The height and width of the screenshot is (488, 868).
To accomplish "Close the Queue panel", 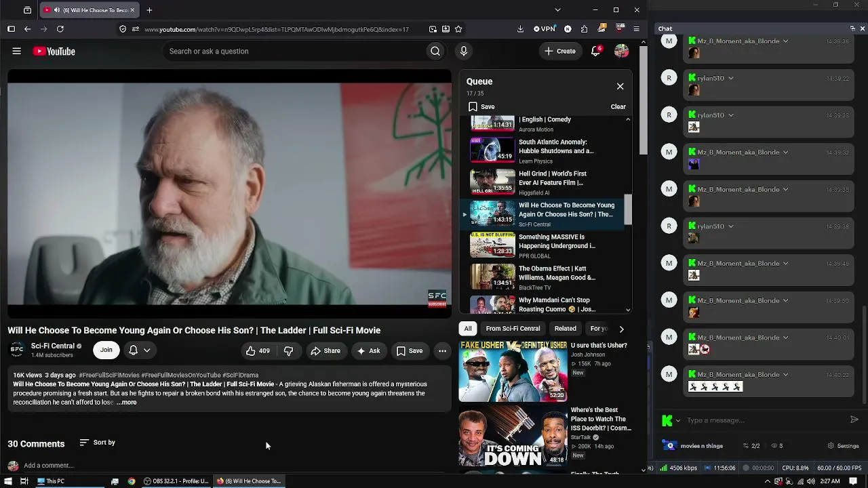I will [x=620, y=86].
